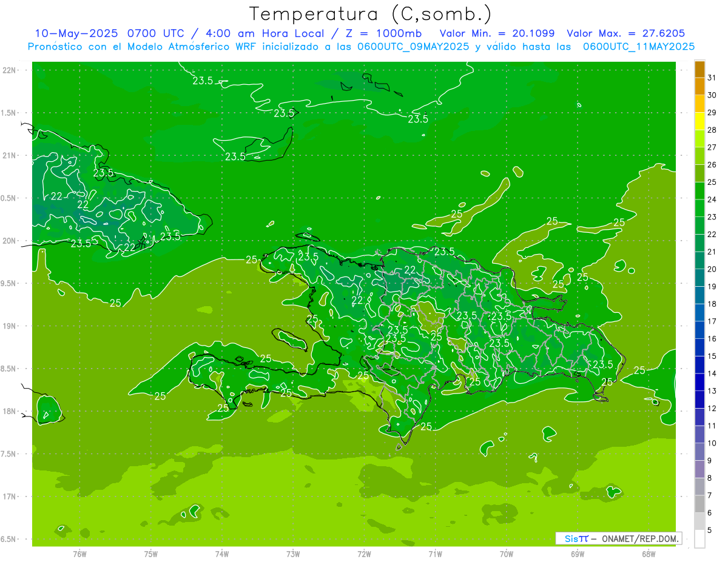Click the 19 value on the color legend
The width and height of the screenshot is (728, 562).
click(712, 286)
